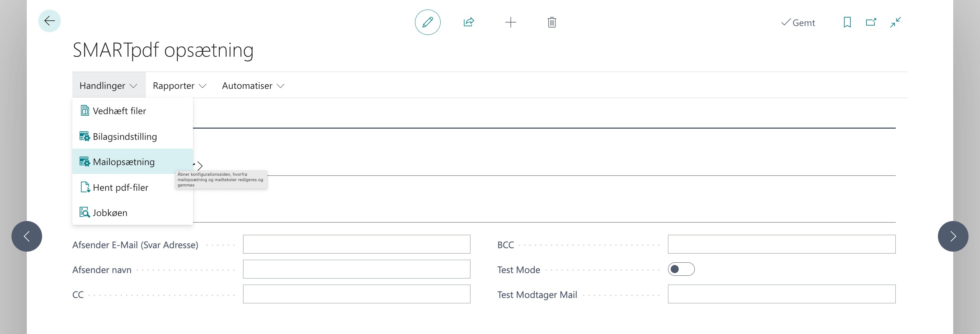
Task: Collapse the Handlinger dropdown menu
Action: coord(108,85)
